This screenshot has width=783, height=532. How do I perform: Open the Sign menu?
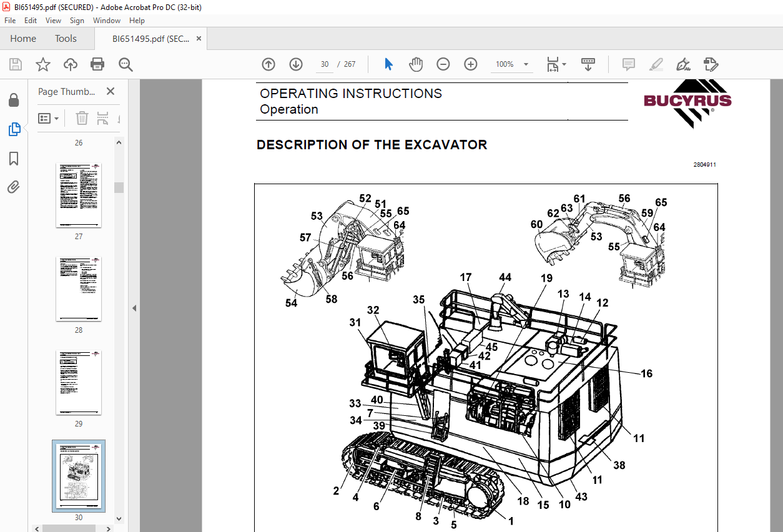(x=77, y=21)
